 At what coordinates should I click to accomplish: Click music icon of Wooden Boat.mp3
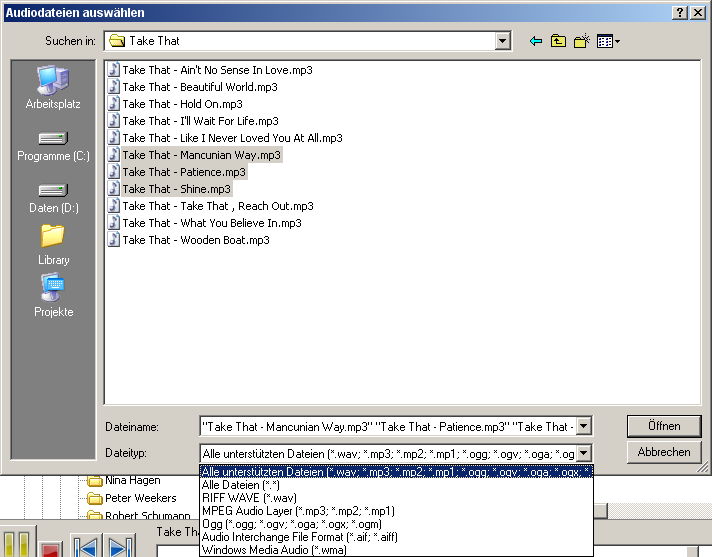point(114,239)
